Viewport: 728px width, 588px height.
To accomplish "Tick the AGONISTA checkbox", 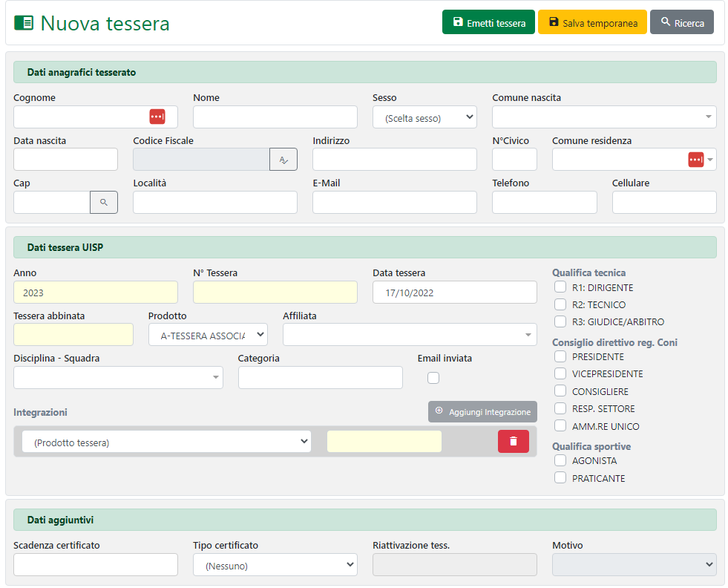I will point(560,460).
